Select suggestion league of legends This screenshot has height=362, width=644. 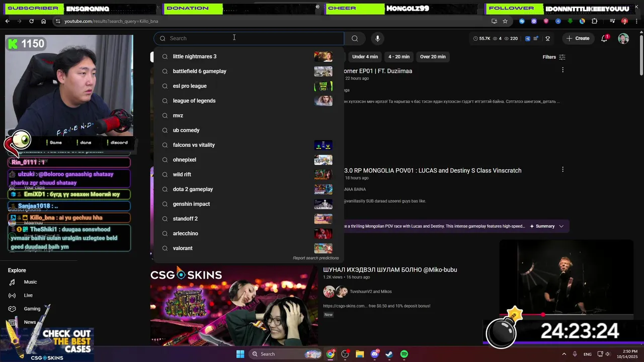249,101
